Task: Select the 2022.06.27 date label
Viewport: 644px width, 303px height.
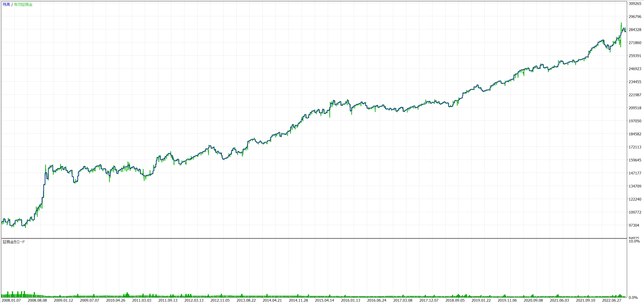Action: tap(612, 300)
